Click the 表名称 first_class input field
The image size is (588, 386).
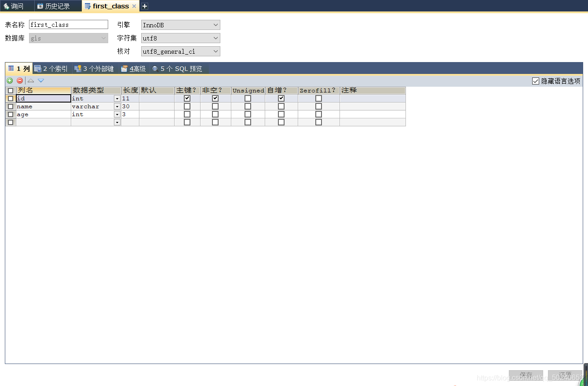69,25
